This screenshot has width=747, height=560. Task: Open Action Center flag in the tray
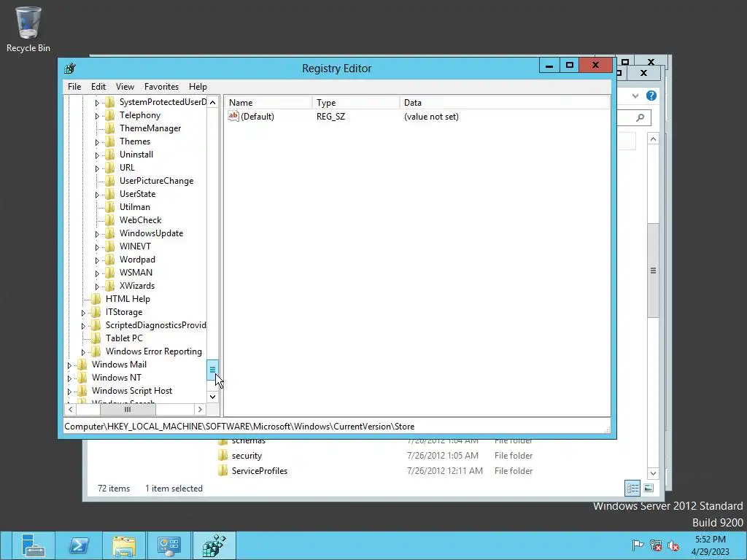pyautogui.click(x=637, y=545)
